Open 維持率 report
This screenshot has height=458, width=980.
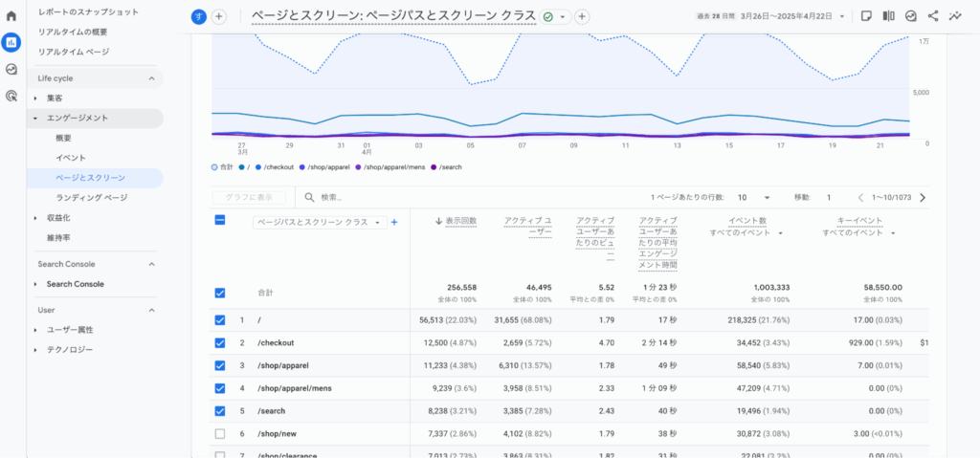58,237
